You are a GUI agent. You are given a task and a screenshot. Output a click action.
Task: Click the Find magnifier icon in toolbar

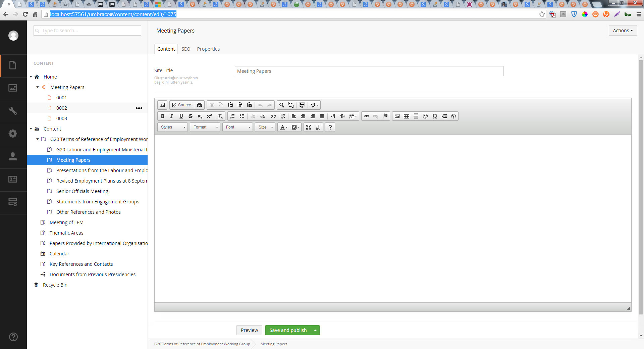(x=282, y=105)
